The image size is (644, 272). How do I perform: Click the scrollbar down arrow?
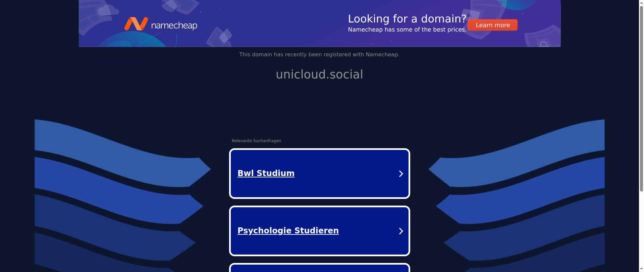641,270
